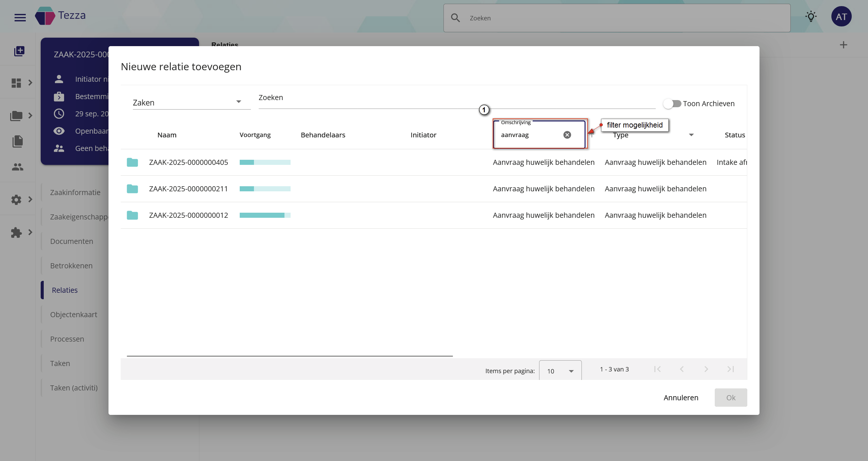
Task: Click the puzzle piece plugins icon
Action: pos(16,232)
